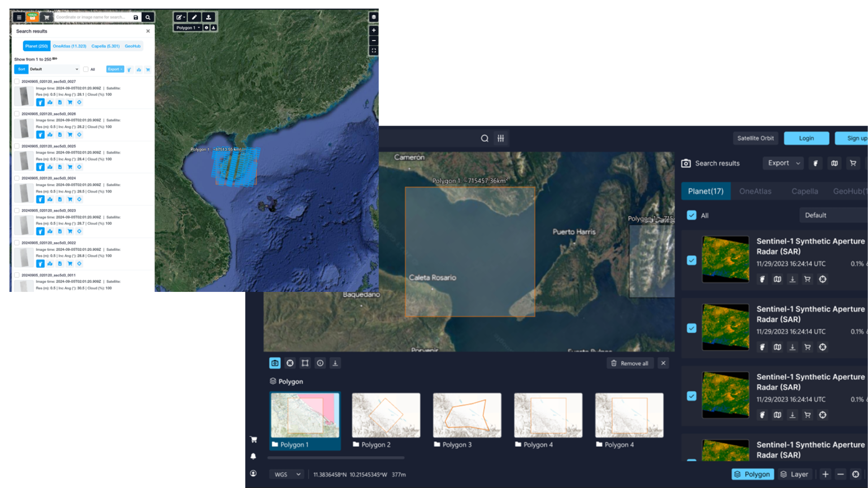Select checkbox for 20240905_020120_ssc5d3_0024
The height and width of the screenshot is (488, 868).
[17, 178]
